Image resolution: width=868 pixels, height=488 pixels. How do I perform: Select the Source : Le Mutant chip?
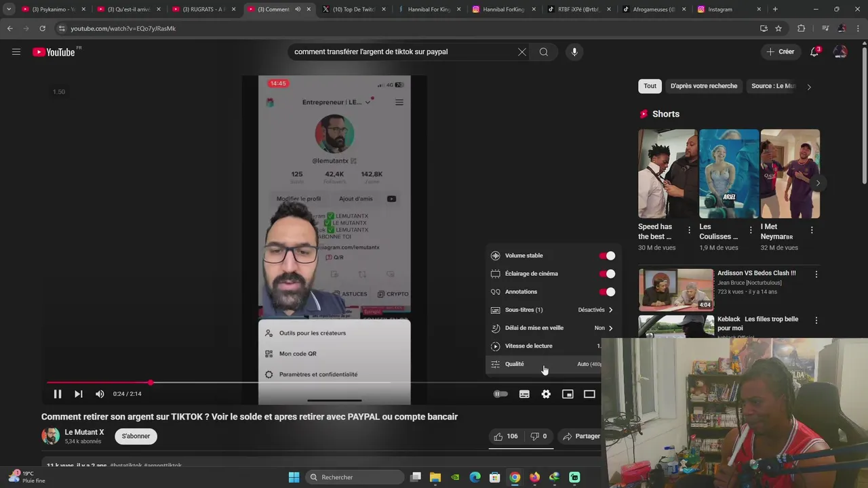(x=772, y=86)
